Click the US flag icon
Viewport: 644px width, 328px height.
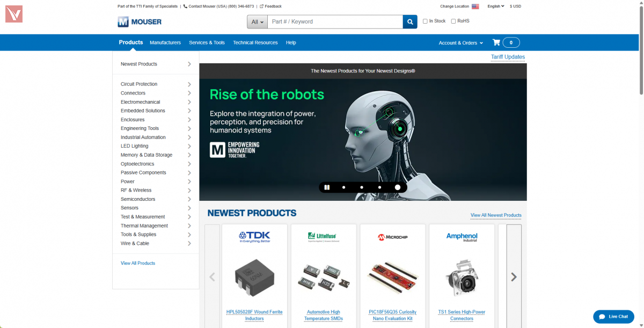tap(475, 6)
